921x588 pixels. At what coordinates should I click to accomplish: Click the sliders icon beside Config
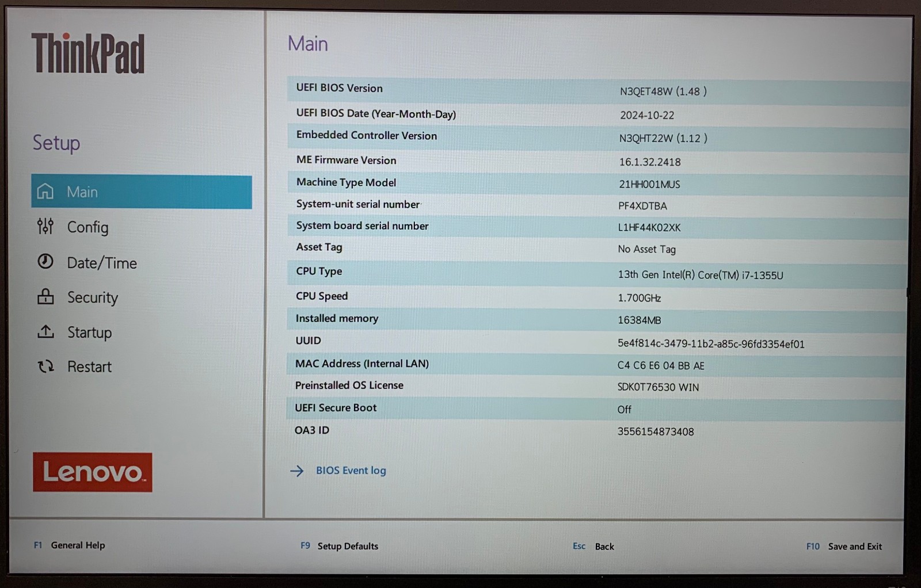point(45,227)
